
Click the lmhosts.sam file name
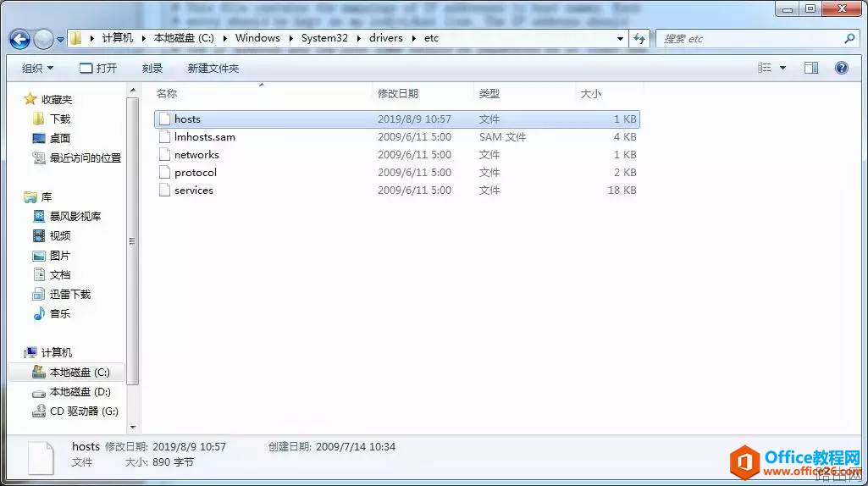[x=205, y=136]
